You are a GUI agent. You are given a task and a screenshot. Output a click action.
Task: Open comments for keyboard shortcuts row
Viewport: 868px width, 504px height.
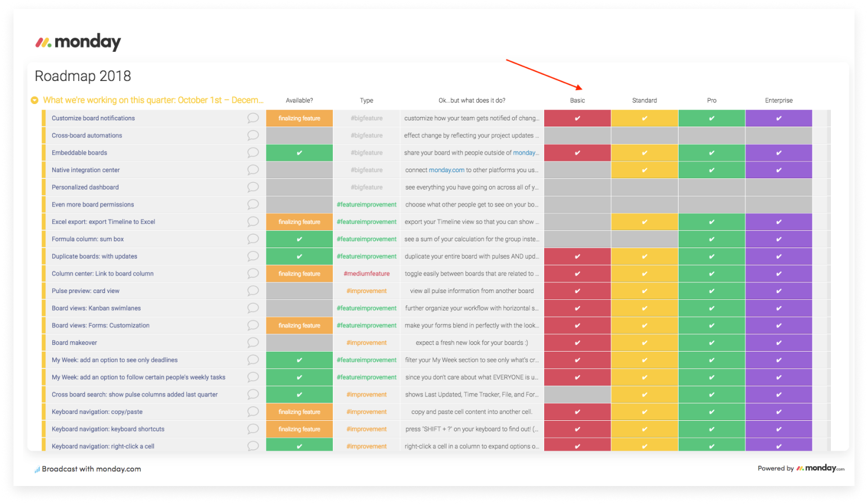253,429
